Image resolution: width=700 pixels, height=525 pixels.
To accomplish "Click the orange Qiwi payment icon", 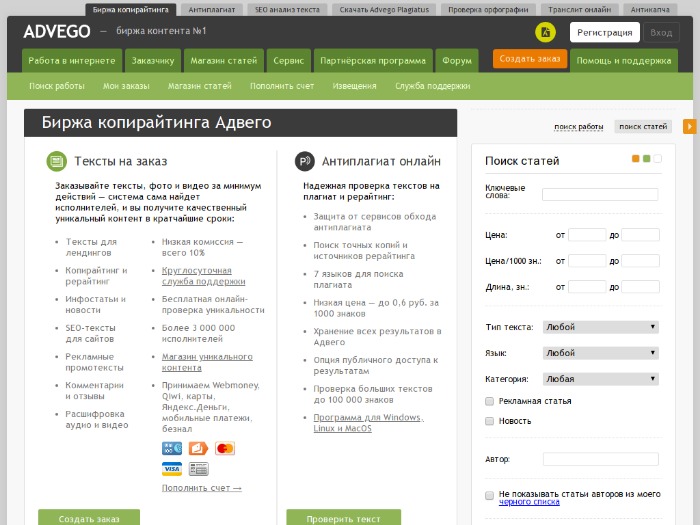I will point(198,448).
